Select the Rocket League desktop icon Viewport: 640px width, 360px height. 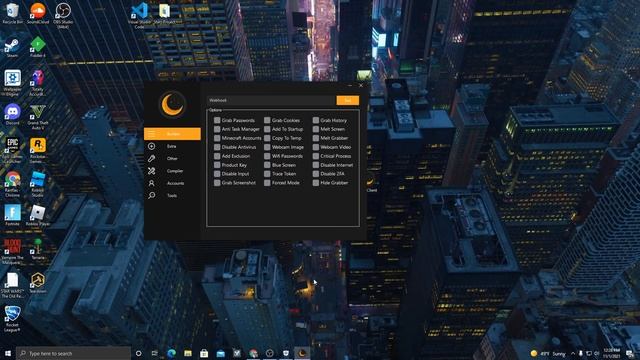pos(12,319)
